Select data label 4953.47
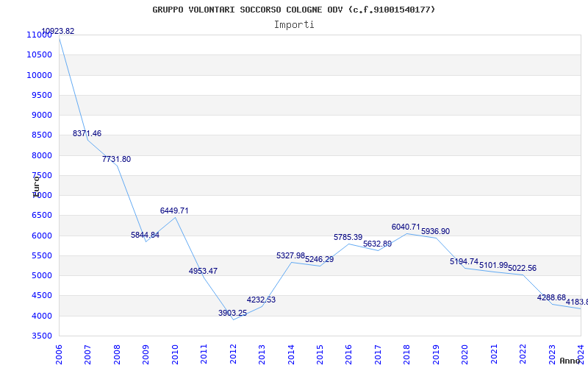 point(204,271)
